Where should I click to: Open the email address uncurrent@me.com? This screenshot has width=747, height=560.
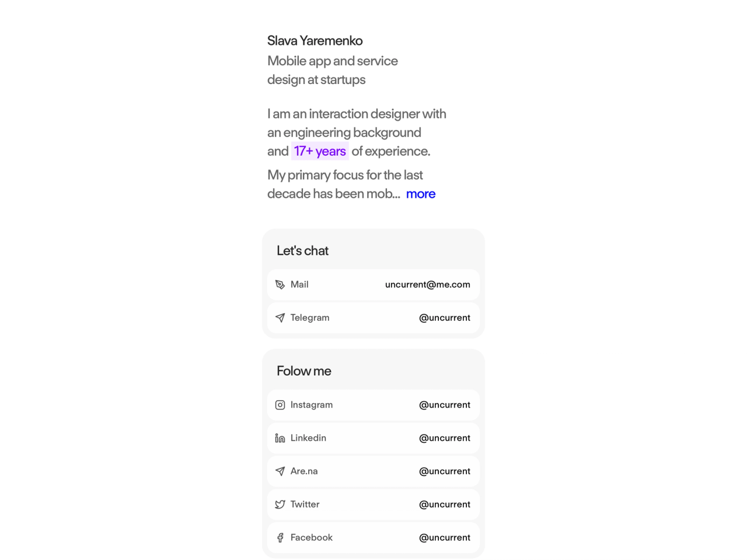(x=428, y=285)
